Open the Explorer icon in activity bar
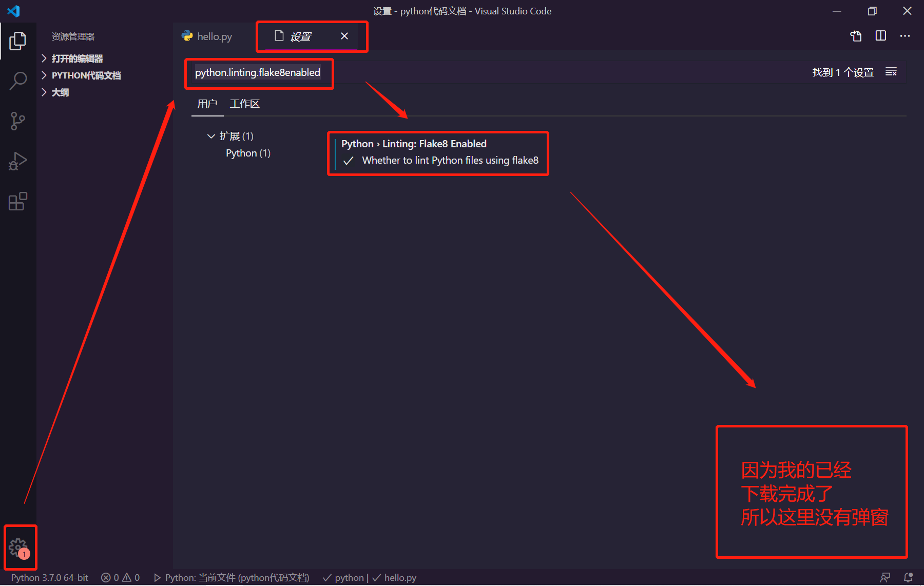Screen dimensions: 924x586 (18, 41)
